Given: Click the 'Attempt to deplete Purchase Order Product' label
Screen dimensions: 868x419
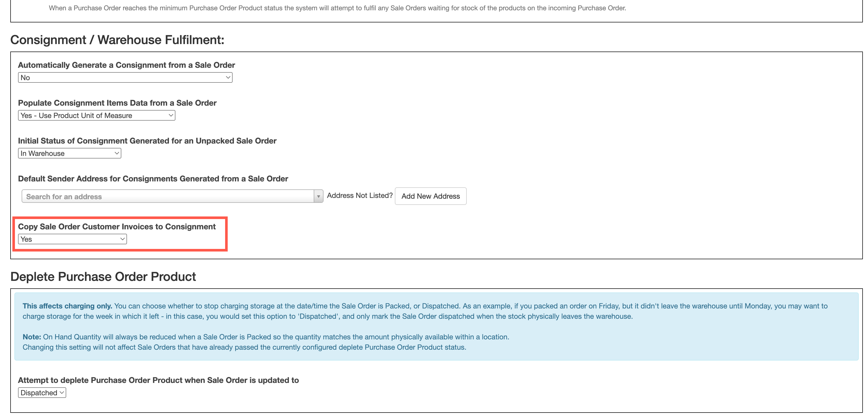Looking at the screenshot, I should click(158, 380).
